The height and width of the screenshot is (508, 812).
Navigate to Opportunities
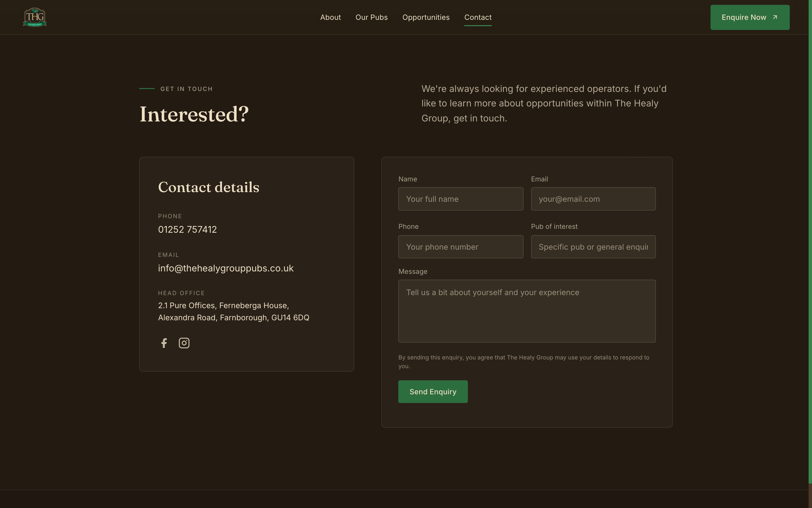426,17
